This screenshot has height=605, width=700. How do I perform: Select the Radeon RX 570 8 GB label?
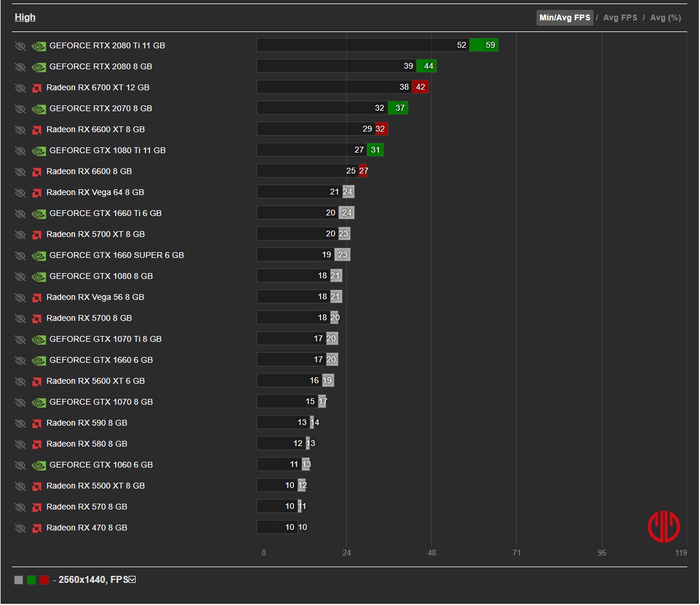click(87, 507)
